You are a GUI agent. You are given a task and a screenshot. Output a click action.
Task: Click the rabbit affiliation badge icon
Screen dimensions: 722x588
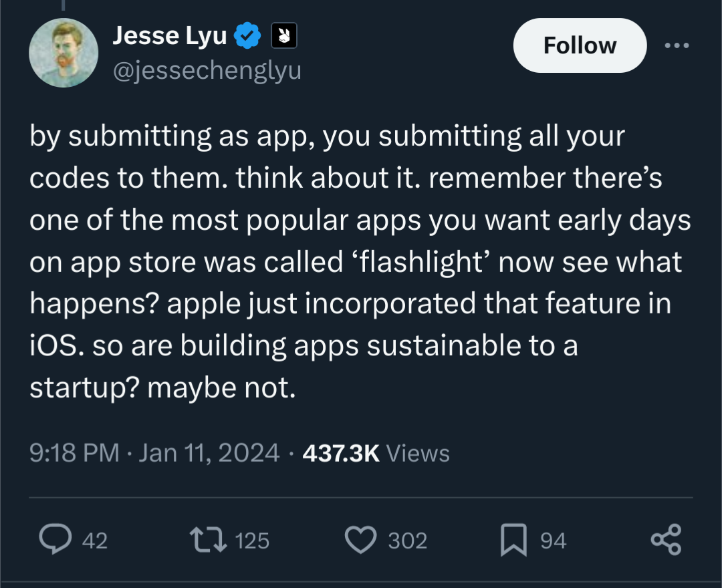(x=283, y=35)
